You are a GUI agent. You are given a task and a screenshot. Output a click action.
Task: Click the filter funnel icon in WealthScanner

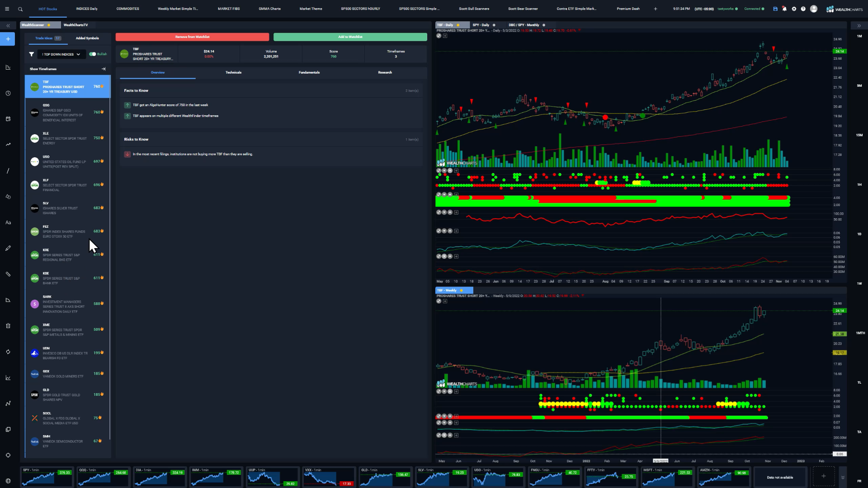pyautogui.click(x=31, y=54)
